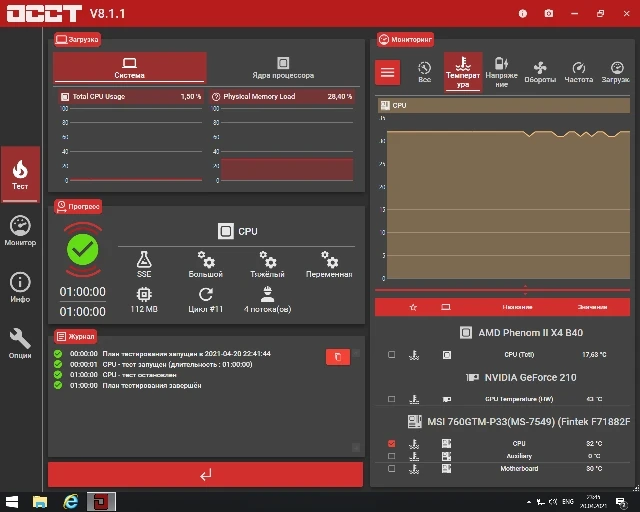
Task: Select the Загрузка monitoring tab
Action: 616,73
